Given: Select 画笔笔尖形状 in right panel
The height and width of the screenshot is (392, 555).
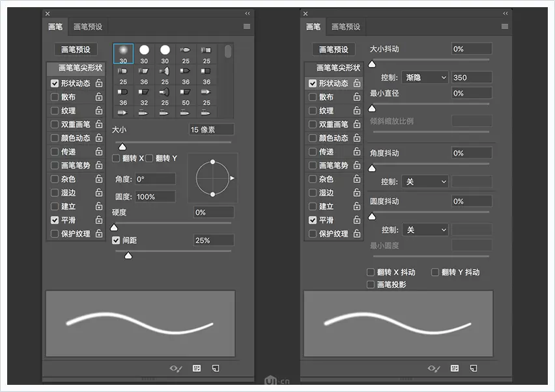Looking at the screenshot, I should pos(334,68).
